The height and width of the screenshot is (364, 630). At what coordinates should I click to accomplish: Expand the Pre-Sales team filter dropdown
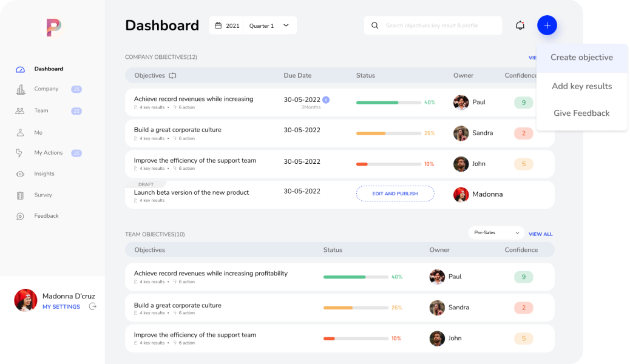pyautogui.click(x=496, y=232)
